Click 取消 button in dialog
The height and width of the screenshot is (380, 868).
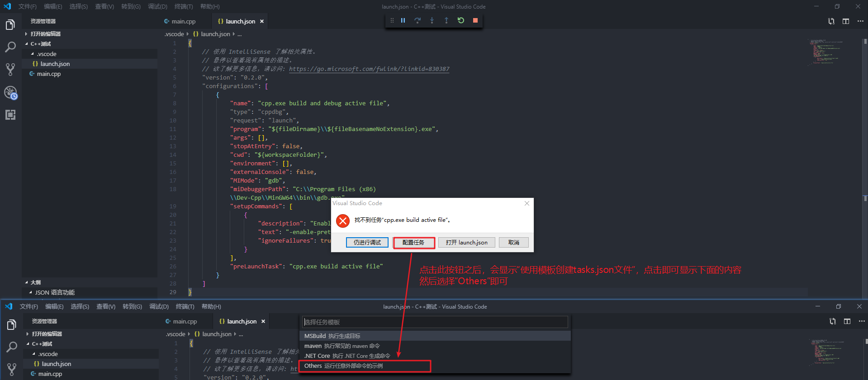514,243
